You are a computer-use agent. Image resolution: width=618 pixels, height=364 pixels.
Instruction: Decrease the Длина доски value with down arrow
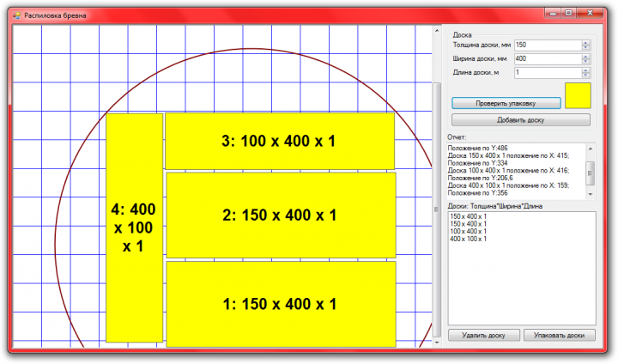pyautogui.click(x=585, y=76)
